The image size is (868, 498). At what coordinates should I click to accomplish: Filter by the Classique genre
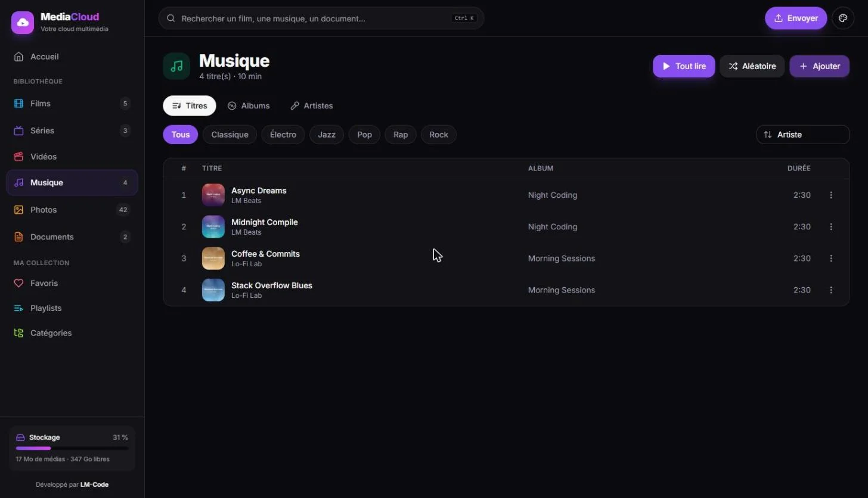pyautogui.click(x=230, y=135)
